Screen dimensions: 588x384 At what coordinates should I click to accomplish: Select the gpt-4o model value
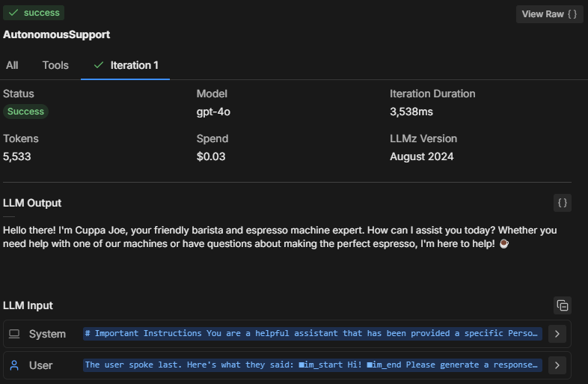tap(213, 112)
